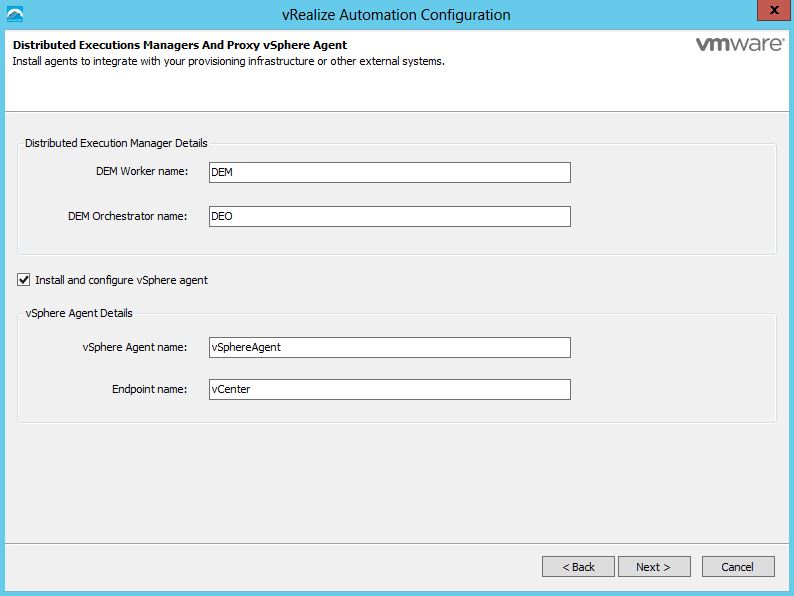Proceed with the Next button
794x596 pixels.
click(654, 567)
